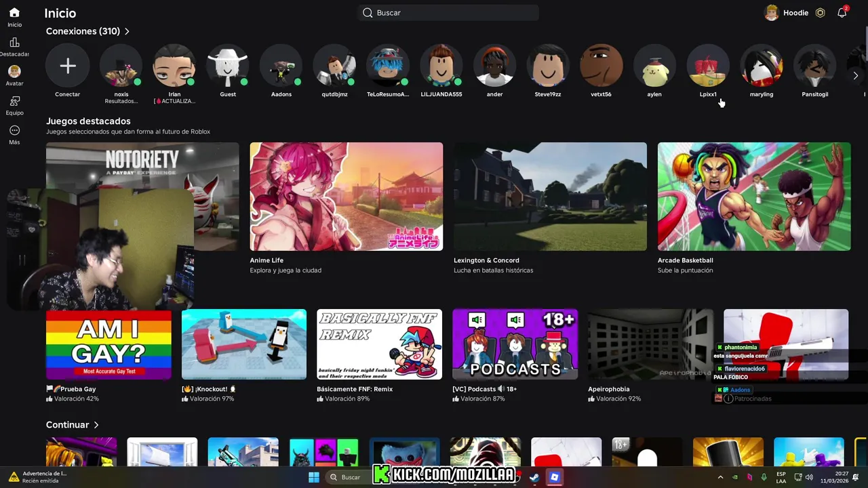The image size is (868, 488).
Task: Open the Apeirophobia game thumbnail
Action: coord(650,344)
